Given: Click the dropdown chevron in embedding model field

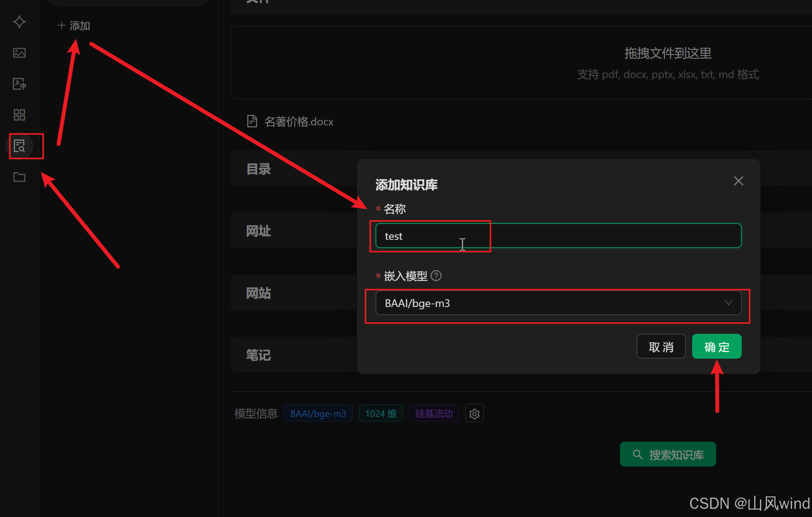Looking at the screenshot, I should click(x=728, y=303).
